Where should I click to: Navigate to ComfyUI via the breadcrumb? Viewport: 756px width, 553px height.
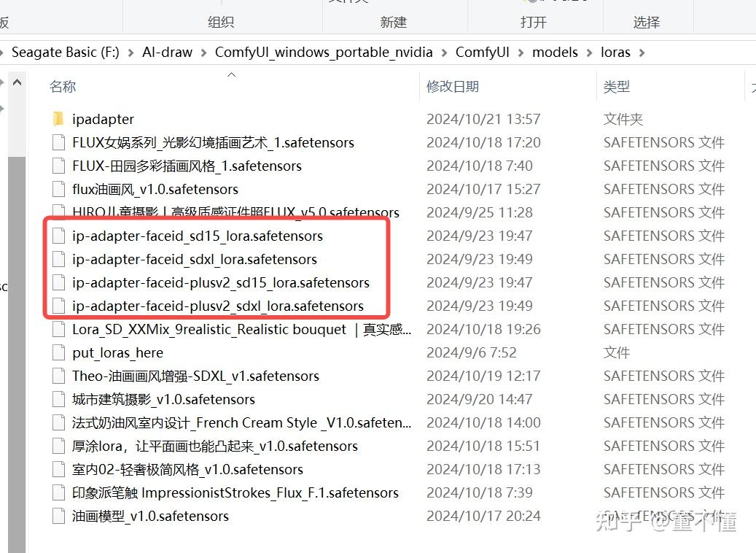(482, 52)
